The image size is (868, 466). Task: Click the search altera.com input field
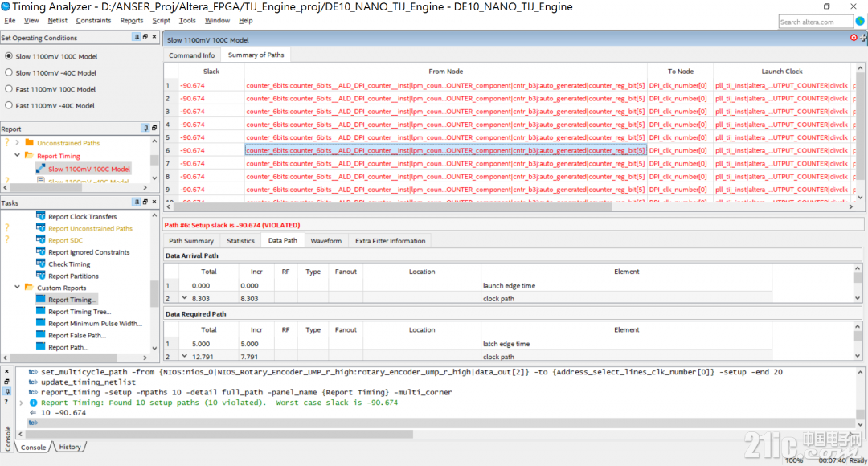pos(816,22)
